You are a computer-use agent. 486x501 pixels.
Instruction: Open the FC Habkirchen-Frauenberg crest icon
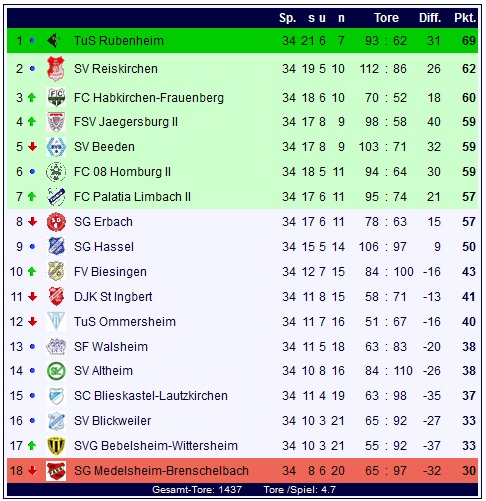point(56,97)
